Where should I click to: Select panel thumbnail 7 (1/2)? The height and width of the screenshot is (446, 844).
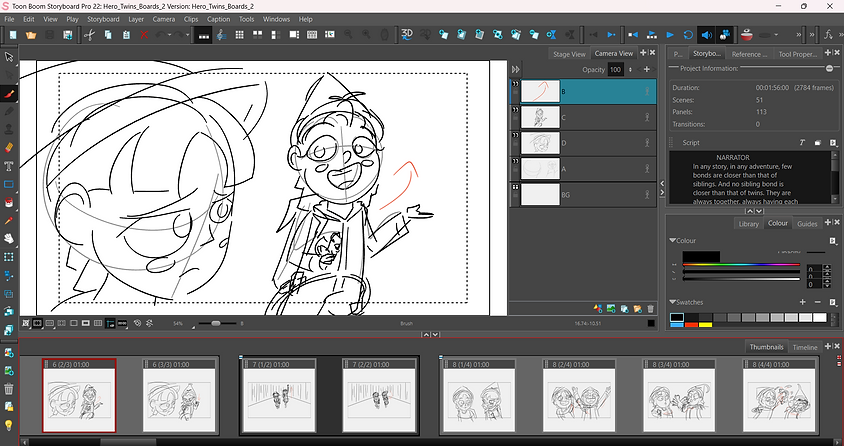(x=277, y=398)
